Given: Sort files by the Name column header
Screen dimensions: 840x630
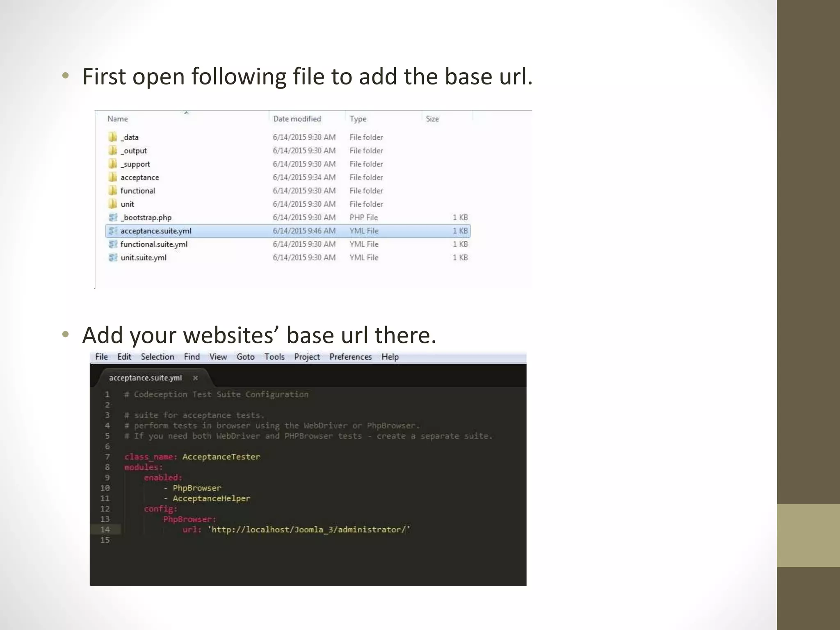Looking at the screenshot, I should click(x=118, y=119).
